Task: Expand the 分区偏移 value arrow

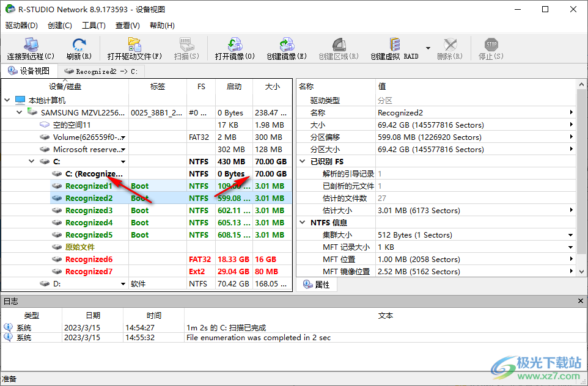Action: 571,137
